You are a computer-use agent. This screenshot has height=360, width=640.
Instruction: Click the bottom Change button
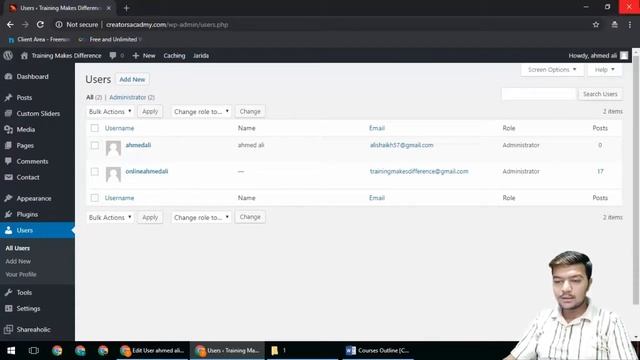point(250,217)
